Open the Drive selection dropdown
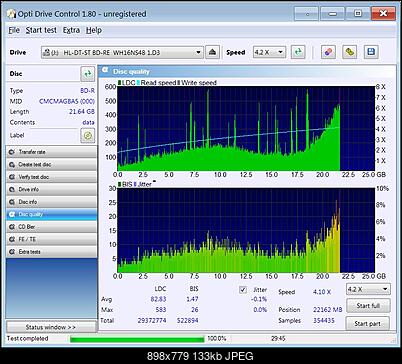Screen dimensions: 402x364 [x=122, y=52]
